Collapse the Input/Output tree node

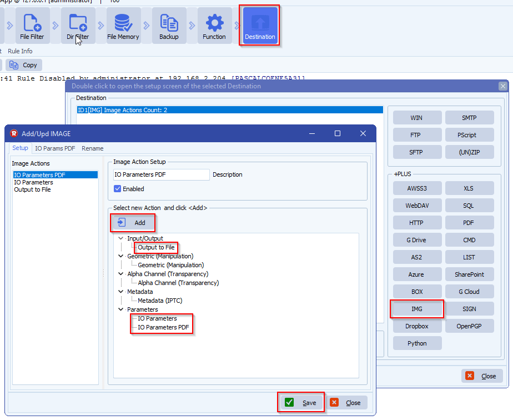pyautogui.click(x=120, y=238)
